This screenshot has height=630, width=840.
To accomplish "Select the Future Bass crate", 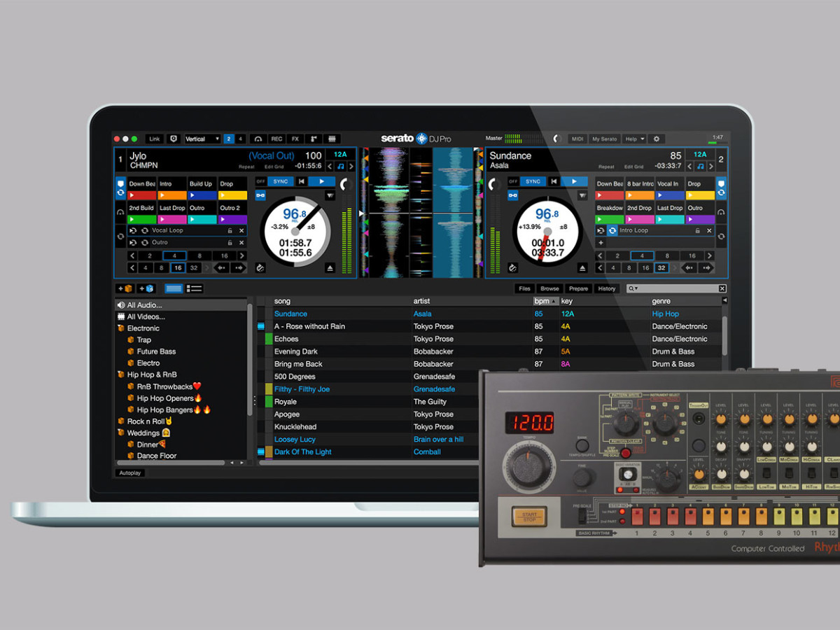I will 156,351.
